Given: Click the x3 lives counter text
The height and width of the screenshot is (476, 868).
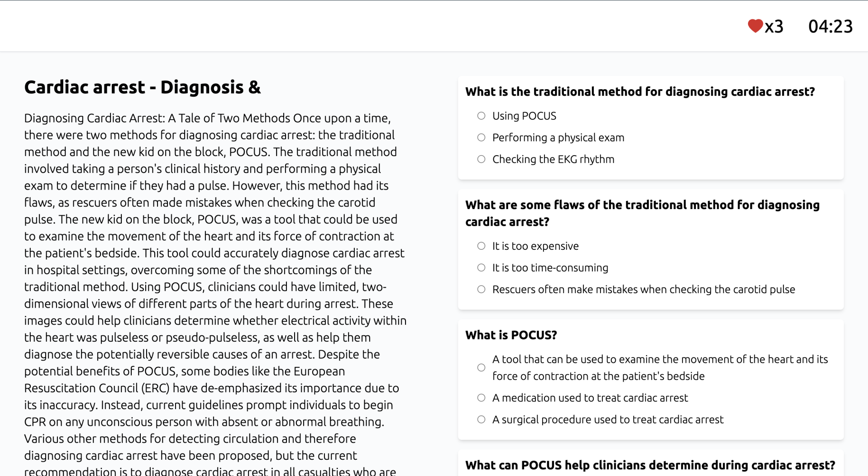Looking at the screenshot, I should tap(774, 27).
